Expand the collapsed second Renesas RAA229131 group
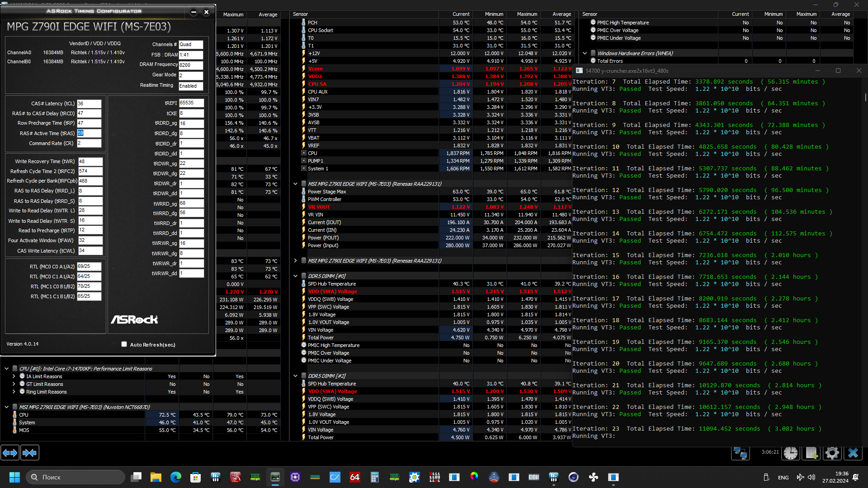This screenshot has height=488, width=868. [295, 261]
